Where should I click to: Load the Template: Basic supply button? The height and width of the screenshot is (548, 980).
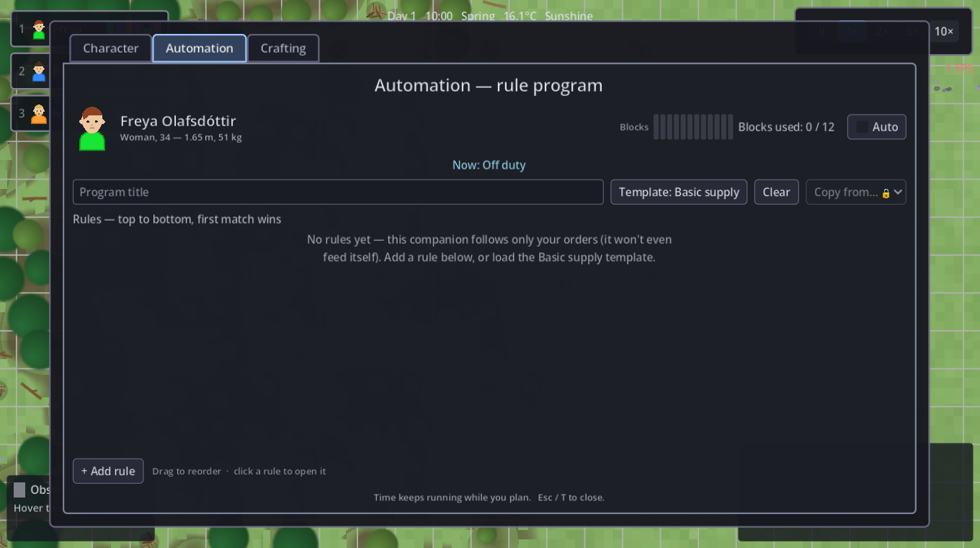[679, 192]
